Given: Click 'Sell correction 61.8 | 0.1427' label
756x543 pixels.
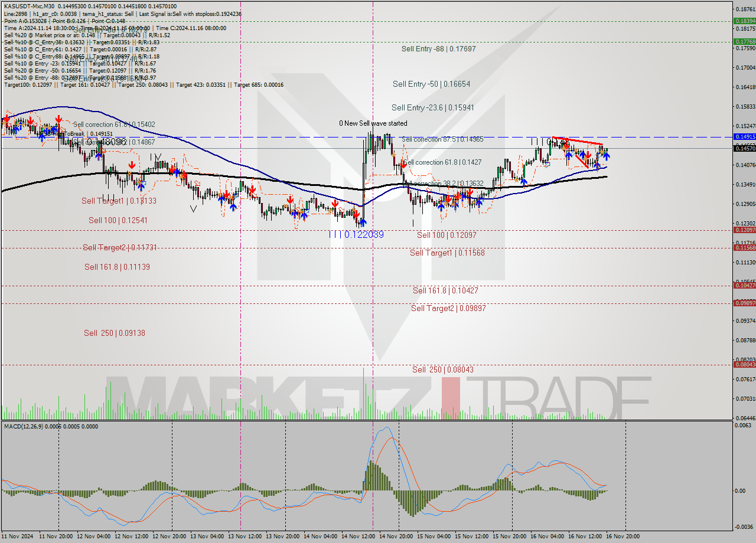Looking at the screenshot, I should click(x=442, y=162).
